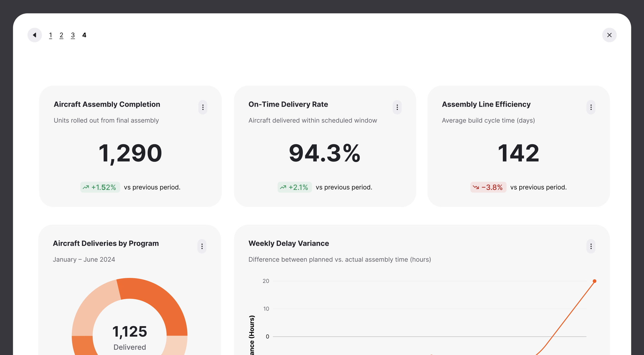Open Aircraft Deliveries by Program options menu
Viewport: 644px width, 355px height.
click(202, 246)
